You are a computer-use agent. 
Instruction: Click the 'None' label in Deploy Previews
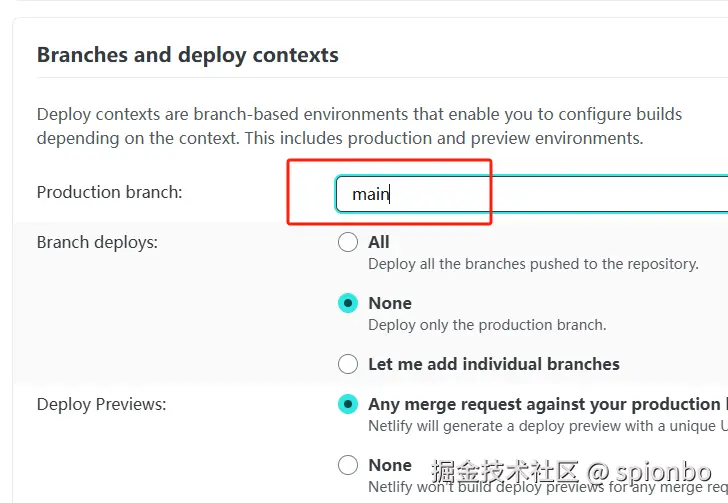coord(390,465)
